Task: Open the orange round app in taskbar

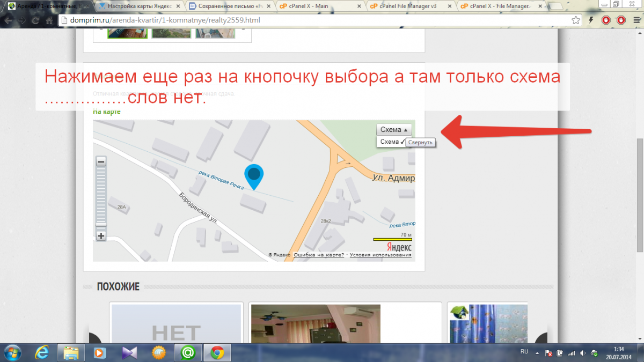Action: [x=159, y=352]
